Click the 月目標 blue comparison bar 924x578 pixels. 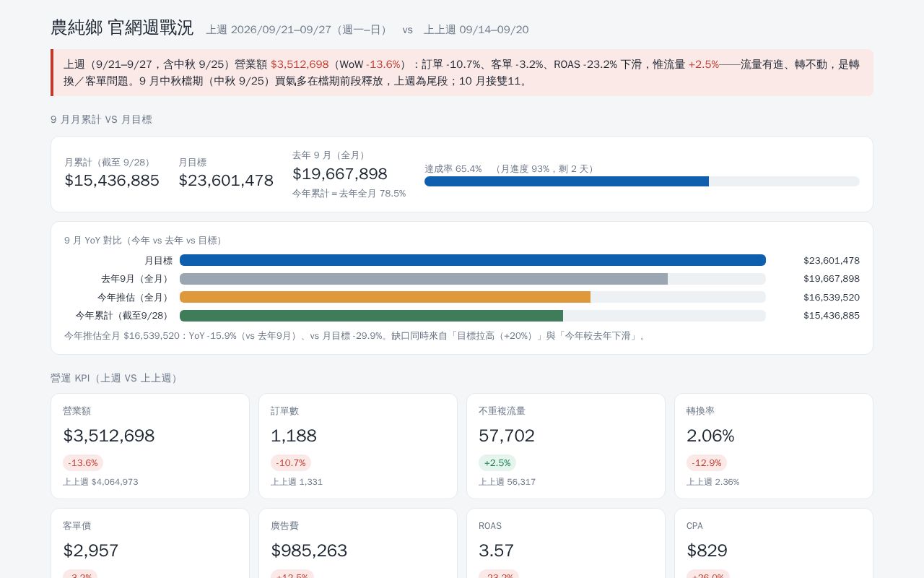click(473, 260)
